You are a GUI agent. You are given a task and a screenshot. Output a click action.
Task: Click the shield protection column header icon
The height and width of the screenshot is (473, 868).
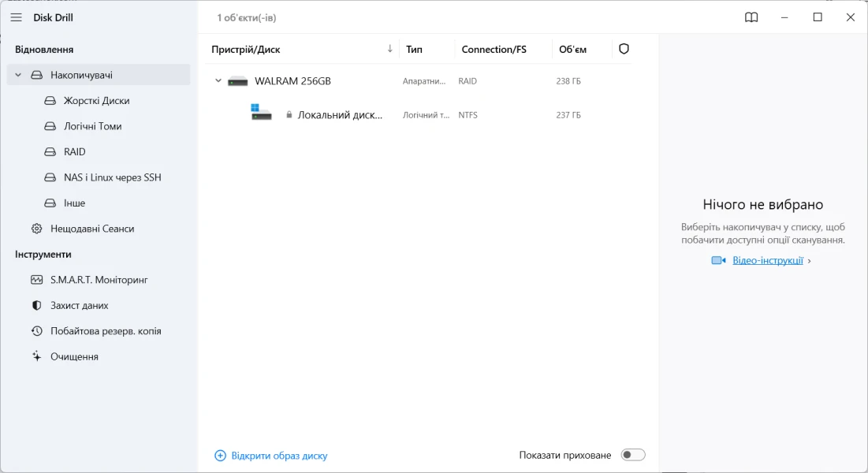point(624,49)
